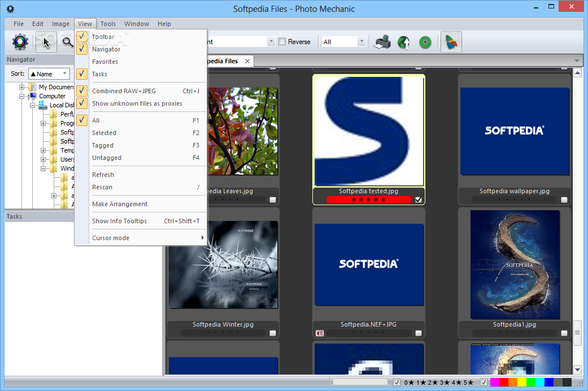The height and width of the screenshot is (391, 588).
Task: Tag the Softpedia Winter.jpg checkbox
Action: (273, 333)
